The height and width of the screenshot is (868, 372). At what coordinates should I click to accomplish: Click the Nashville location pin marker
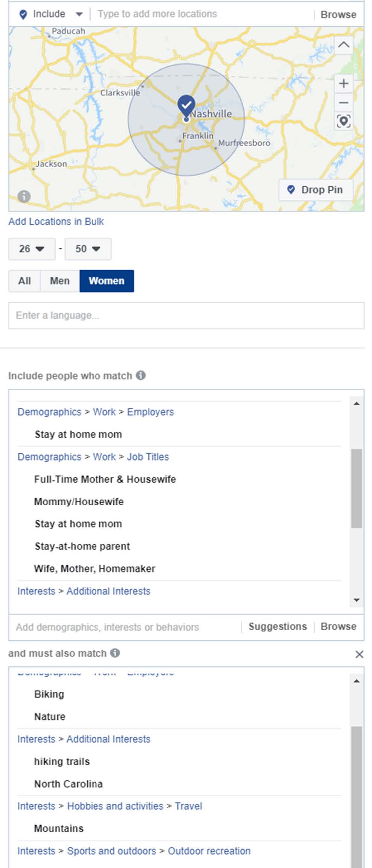[186, 105]
